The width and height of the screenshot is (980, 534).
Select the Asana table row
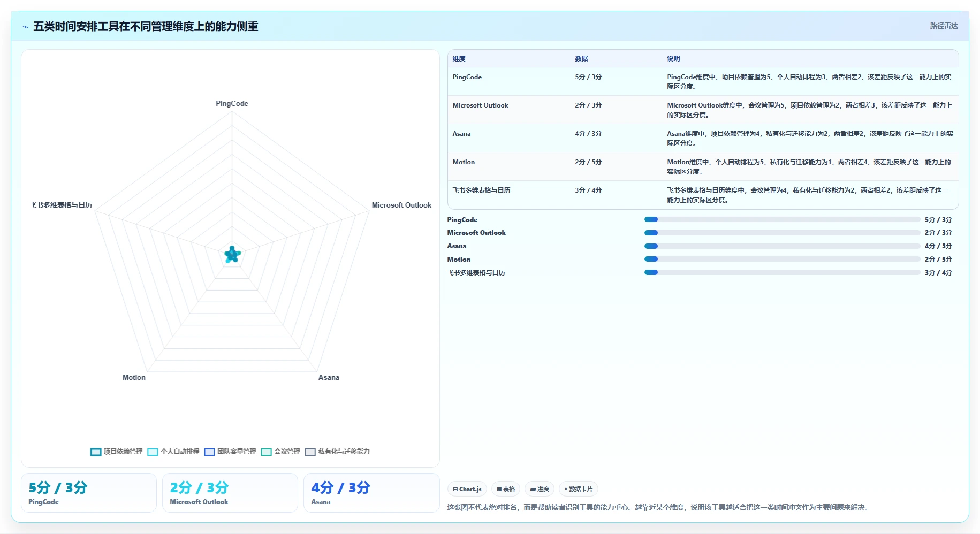click(703, 138)
